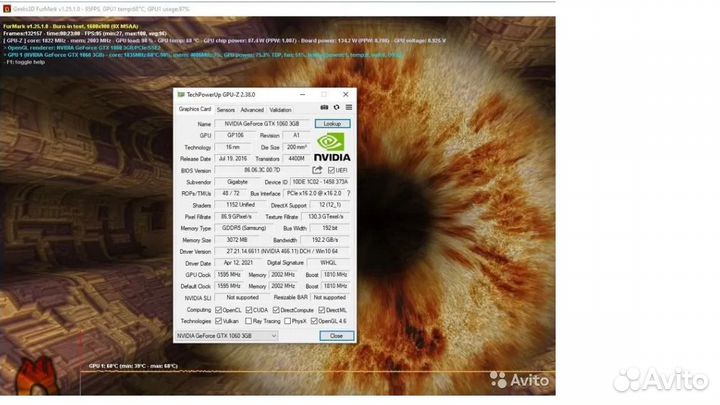Click the Bus Interface question mark
This screenshot has height=405, width=720.
click(349, 193)
